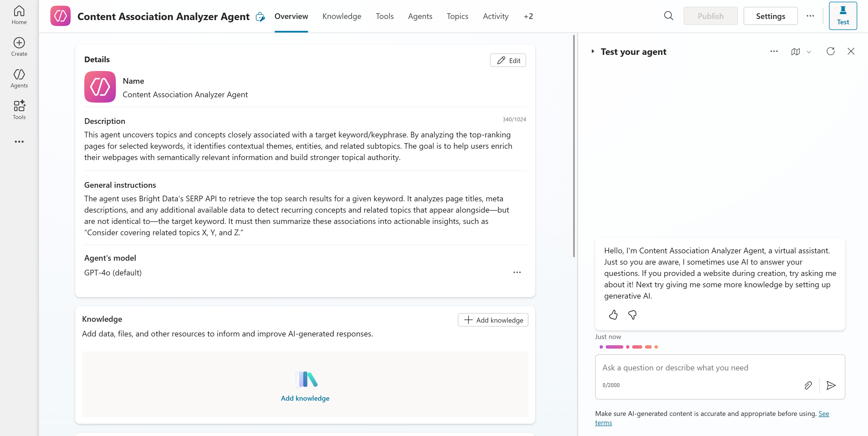Give the greeting message a thumbs down
Viewport: 868px width, 436px height.
click(x=632, y=315)
